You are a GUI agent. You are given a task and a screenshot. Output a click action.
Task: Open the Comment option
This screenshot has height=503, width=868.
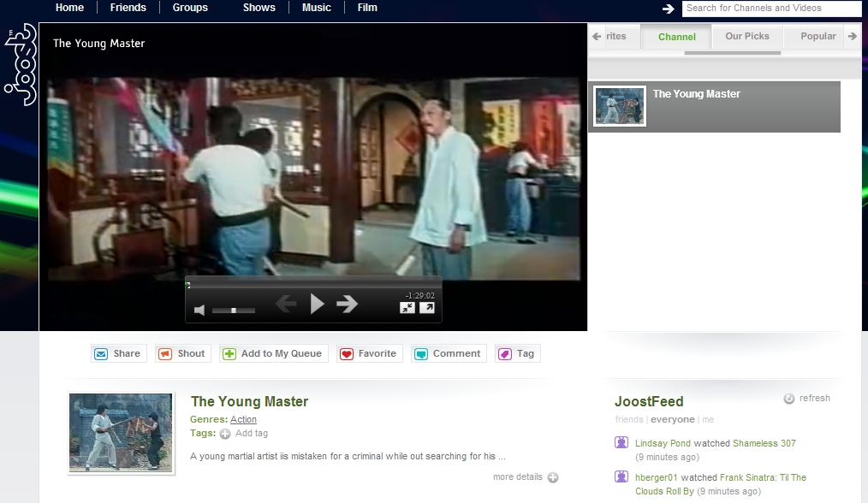tap(449, 353)
